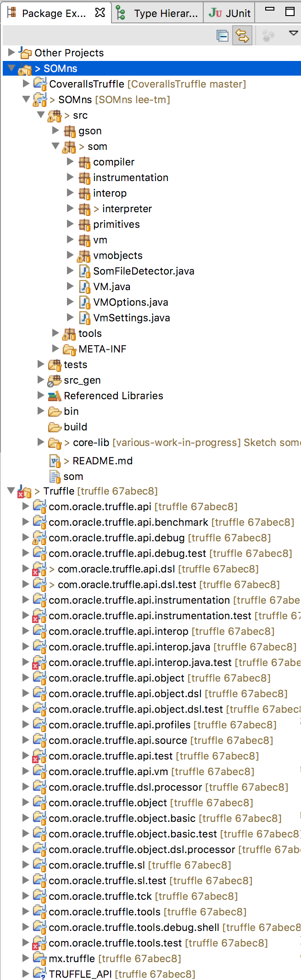The height and width of the screenshot is (980, 301).
Task: Expand the compiler package
Action: click(70, 162)
